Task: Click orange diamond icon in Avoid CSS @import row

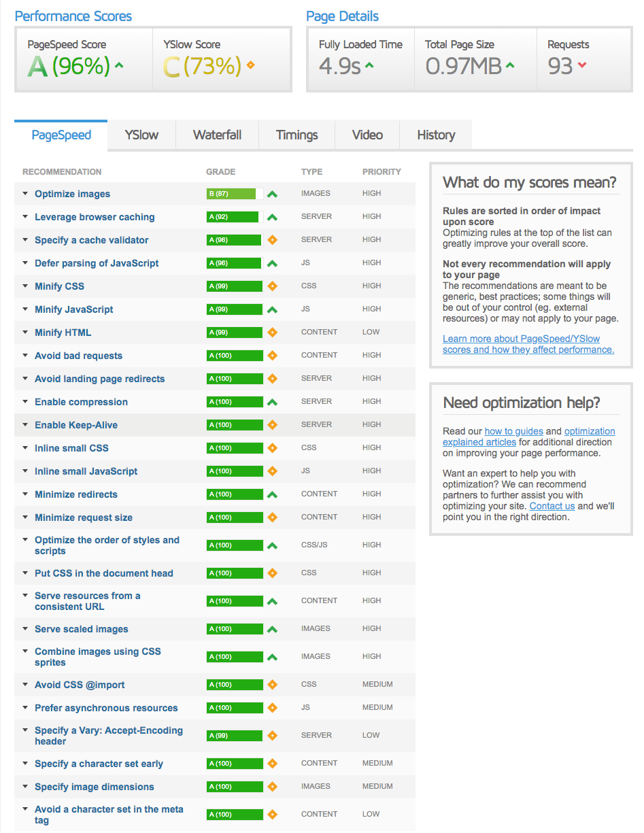Action: coord(272,685)
